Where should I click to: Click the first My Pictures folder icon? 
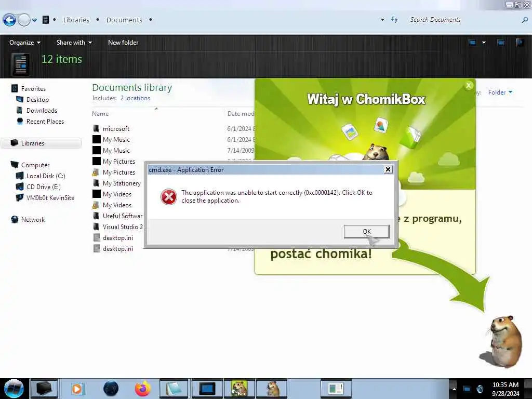point(96,161)
